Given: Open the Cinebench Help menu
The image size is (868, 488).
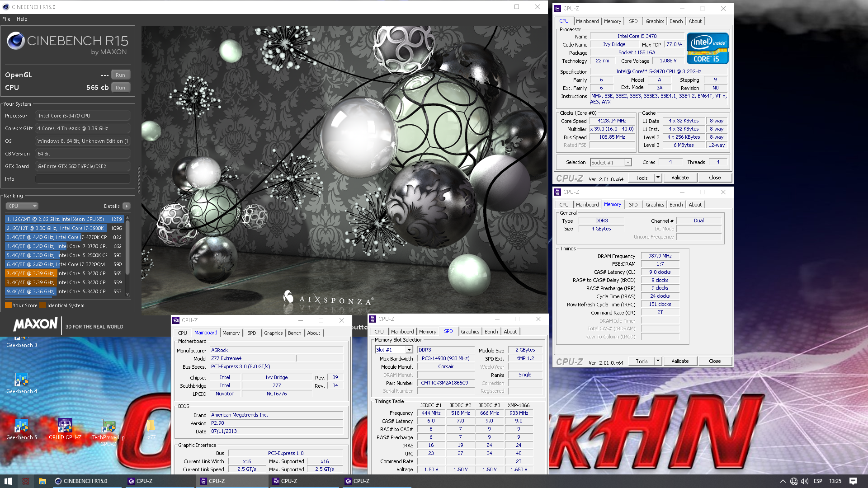Looking at the screenshot, I should click(x=22, y=19).
